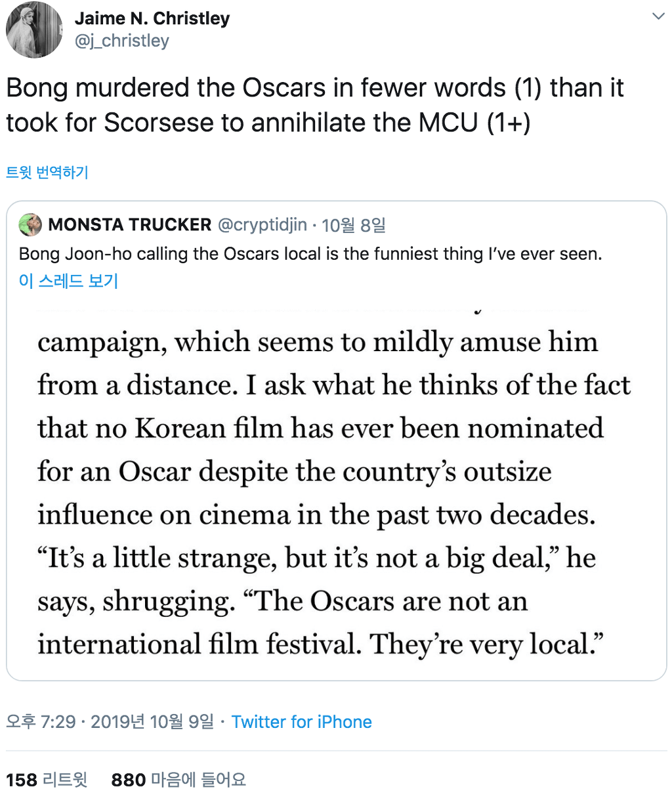The width and height of the screenshot is (672, 806).
Task: Open the Twitter for iPhone source link
Action: 301,722
